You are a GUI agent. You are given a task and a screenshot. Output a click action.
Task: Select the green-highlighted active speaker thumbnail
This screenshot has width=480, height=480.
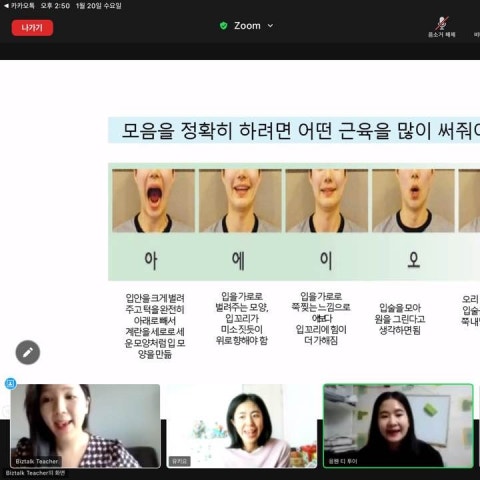398,426
